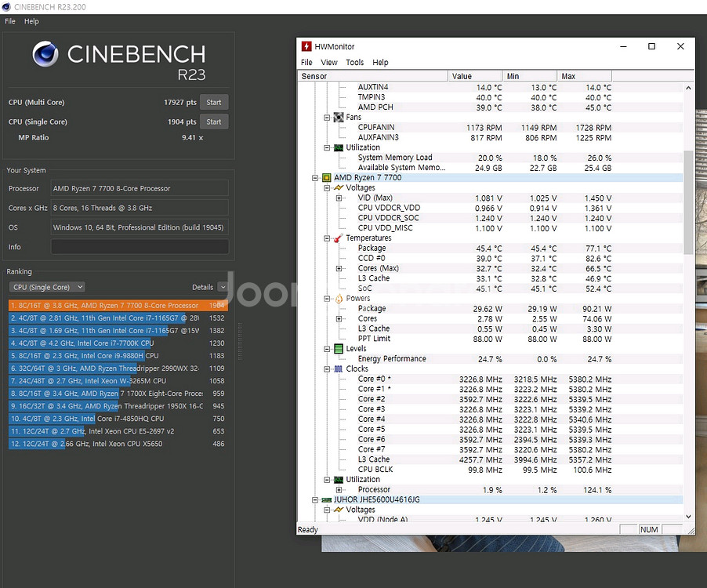707x588 pixels.
Task: Select ranking row Intel Core i7-7700K CPU
Action: tap(118, 343)
